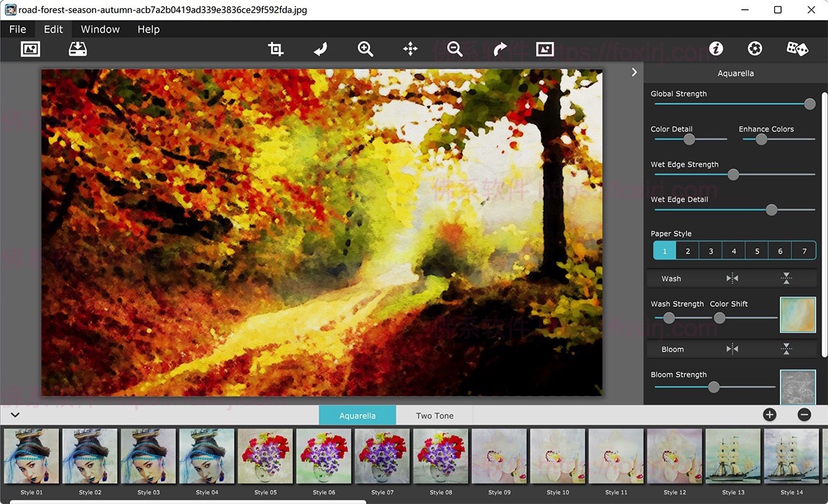Select the Crop tool in the toolbar

(x=275, y=49)
